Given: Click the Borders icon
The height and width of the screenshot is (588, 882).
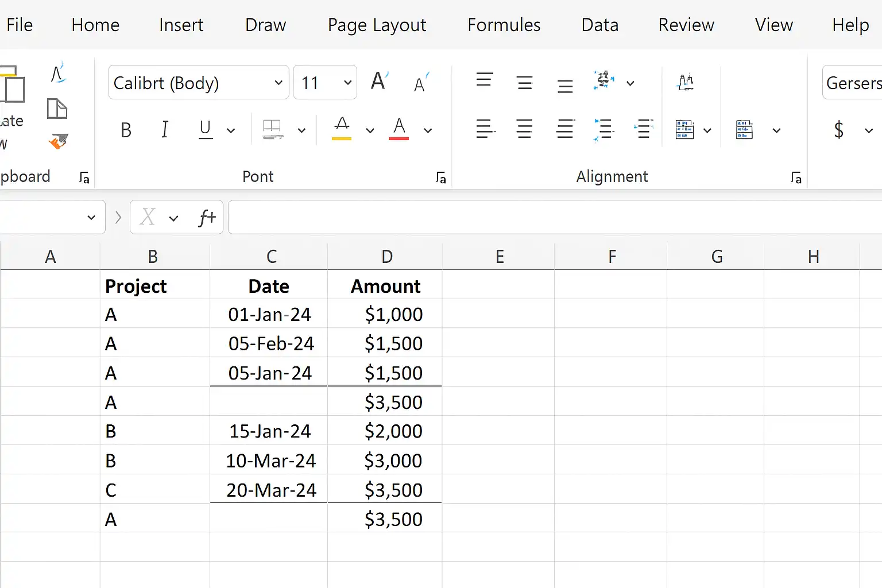Looking at the screenshot, I should coord(273,130).
